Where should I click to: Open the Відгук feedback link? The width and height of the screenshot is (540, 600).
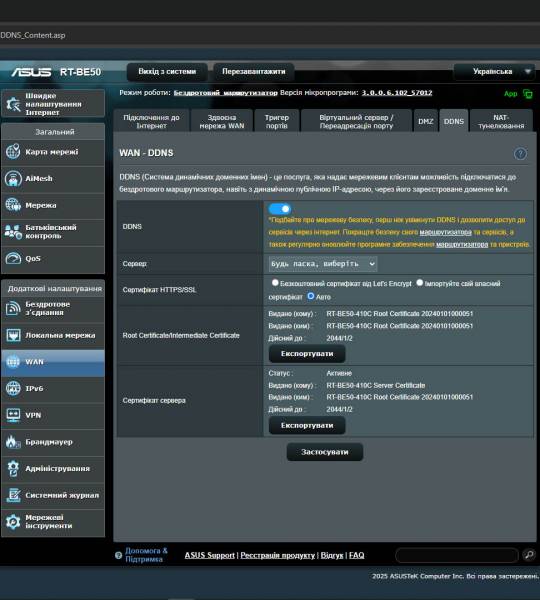coord(331,555)
